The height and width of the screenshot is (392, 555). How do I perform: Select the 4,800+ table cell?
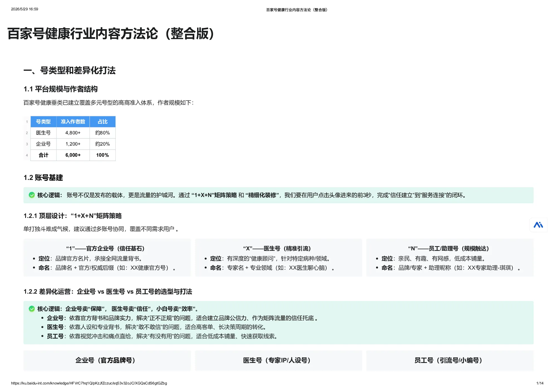pyautogui.click(x=73, y=133)
